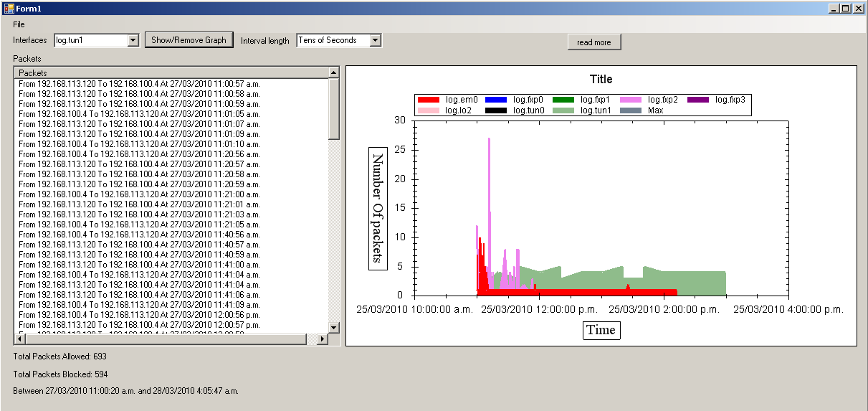Click the log.fxp2 legend label
Viewport: 868px width, 411px height.
point(663,100)
